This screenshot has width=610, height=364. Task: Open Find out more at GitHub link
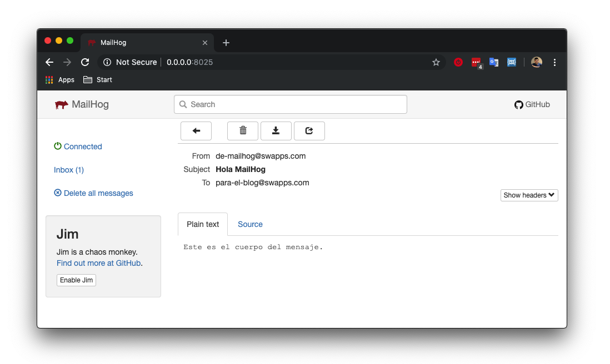point(99,263)
